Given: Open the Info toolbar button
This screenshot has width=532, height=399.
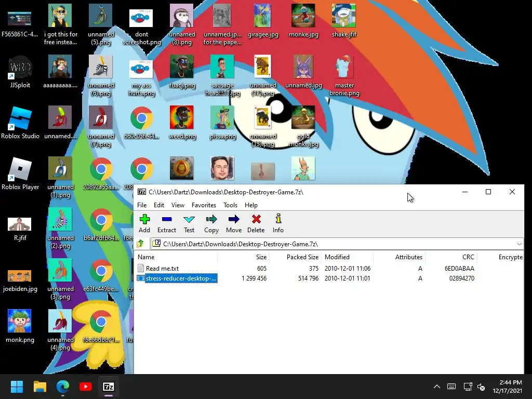Looking at the screenshot, I should pyautogui.click(x=278, y=223).
